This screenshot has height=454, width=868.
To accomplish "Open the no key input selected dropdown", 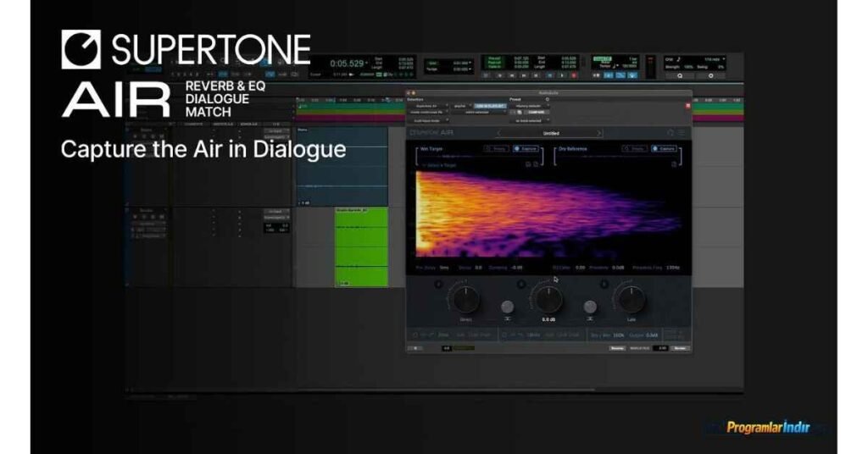I will point(531,120).
